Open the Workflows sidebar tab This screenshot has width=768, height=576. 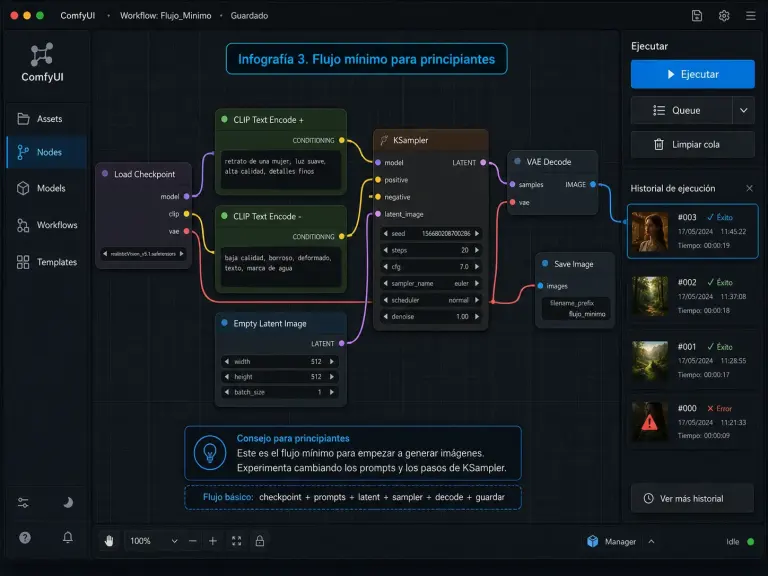[x=47, y=225]
